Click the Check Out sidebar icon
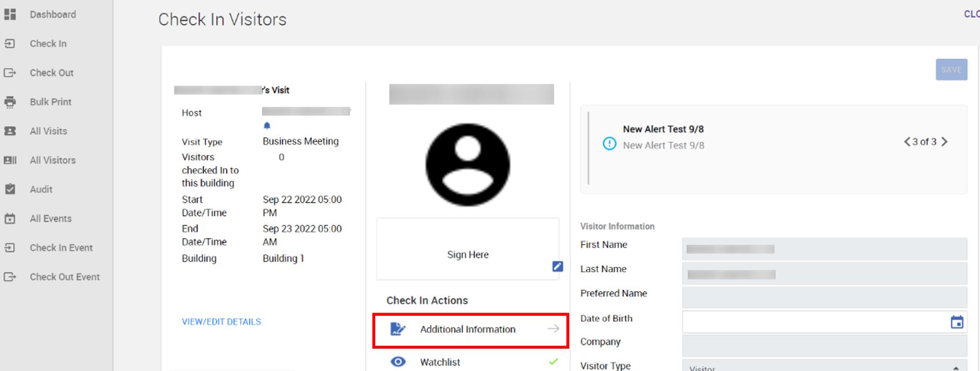The width and height of the screenshot is (980, 371). [10, 73]
